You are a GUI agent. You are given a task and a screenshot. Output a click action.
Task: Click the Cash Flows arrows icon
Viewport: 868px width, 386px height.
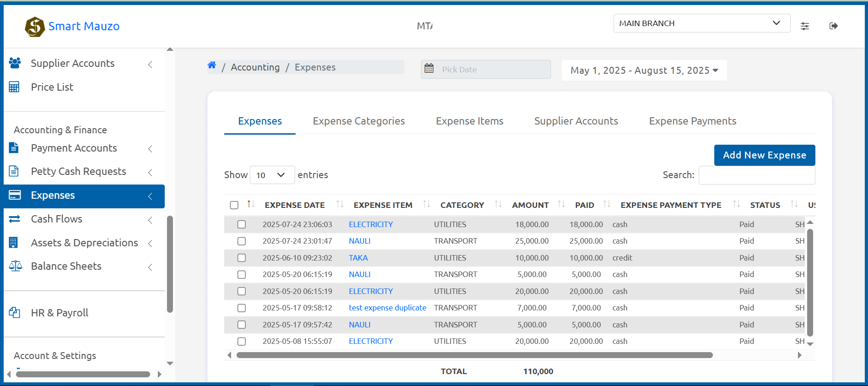(15, 219)
